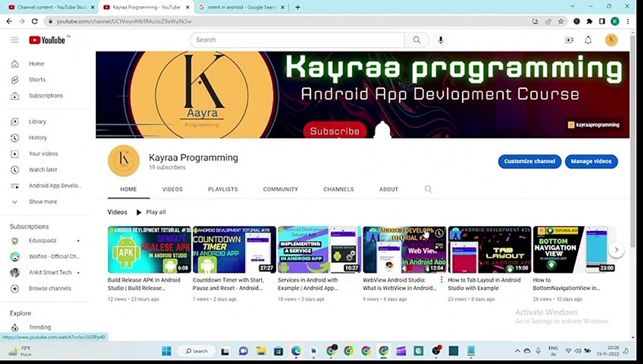Start voice search with microphone icon
The height and width of the screenshot is (364, 643).
point(441,40)
